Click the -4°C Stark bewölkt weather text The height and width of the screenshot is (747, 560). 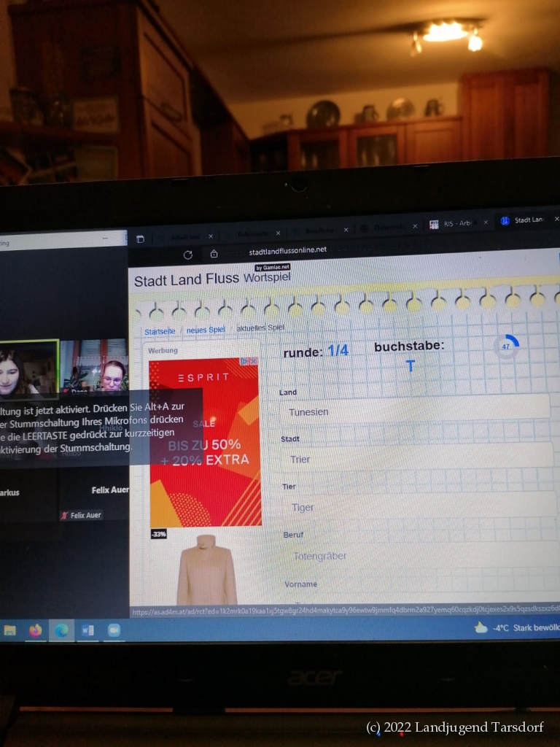[526, 628]
